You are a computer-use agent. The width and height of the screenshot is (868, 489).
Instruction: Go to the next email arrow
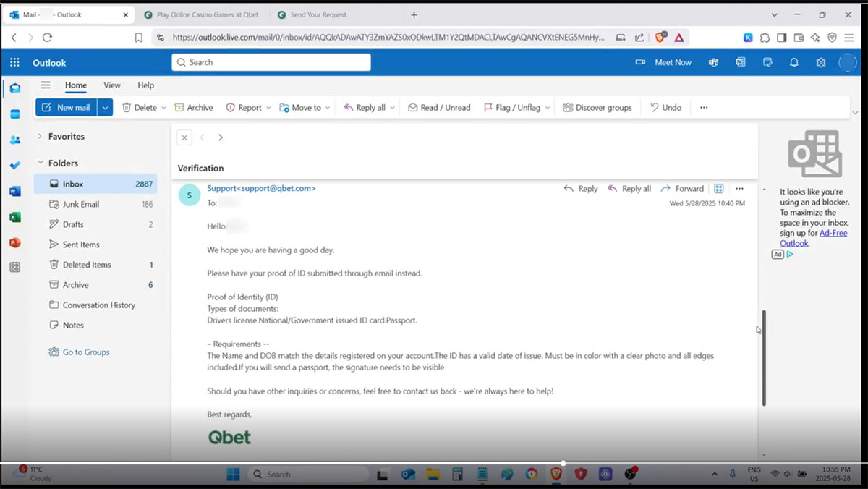[221, 137]
